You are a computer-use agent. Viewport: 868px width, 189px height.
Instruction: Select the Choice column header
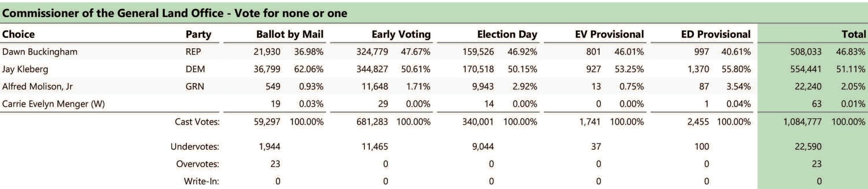click(18, 34)
